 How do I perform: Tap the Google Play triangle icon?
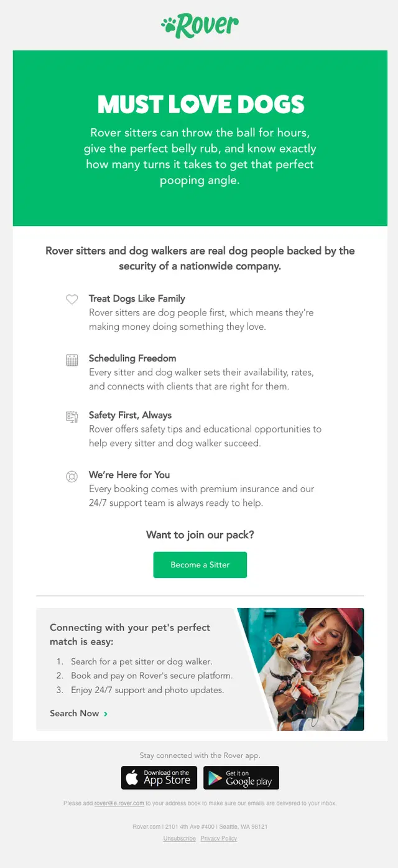tap(215, 778)
